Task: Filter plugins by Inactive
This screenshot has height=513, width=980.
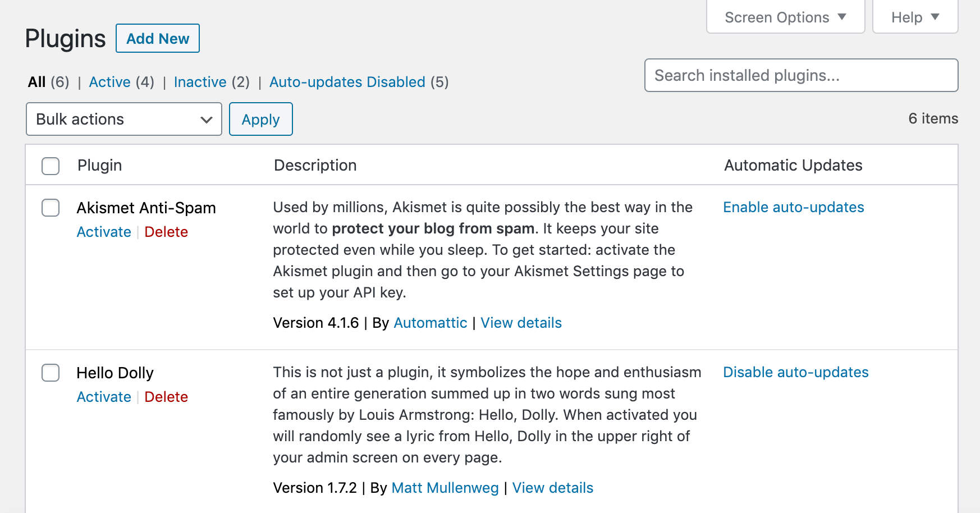Action: click(200, 82)
